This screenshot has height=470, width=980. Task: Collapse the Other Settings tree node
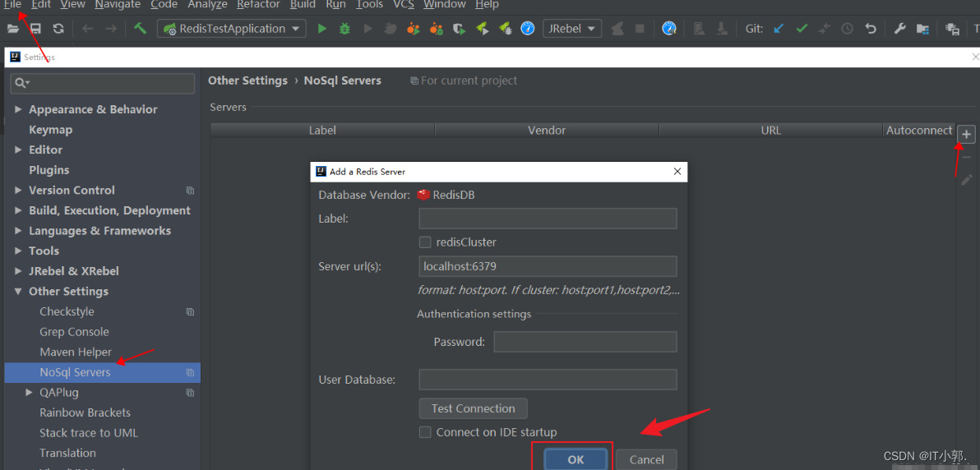click(x=18, y=292)
